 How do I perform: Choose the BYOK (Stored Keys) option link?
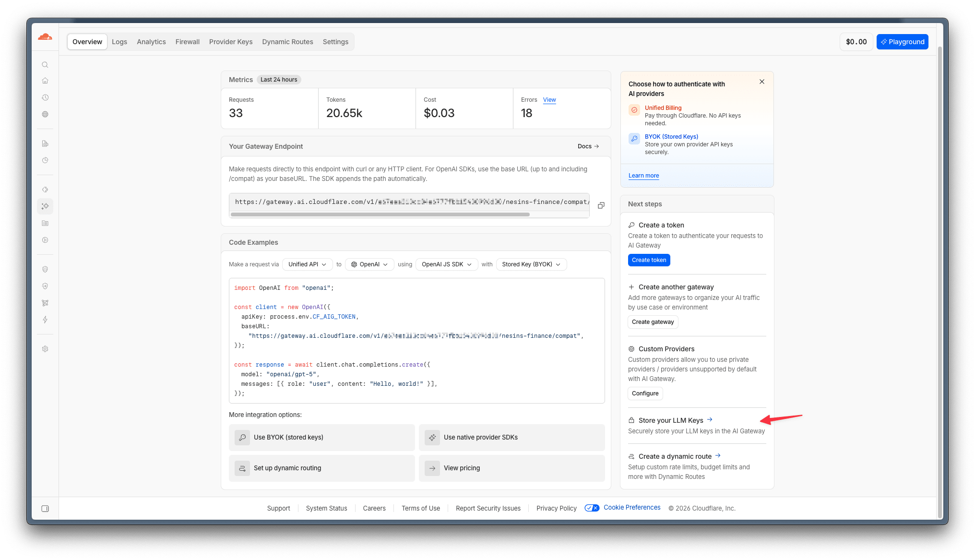pos(671,137)
